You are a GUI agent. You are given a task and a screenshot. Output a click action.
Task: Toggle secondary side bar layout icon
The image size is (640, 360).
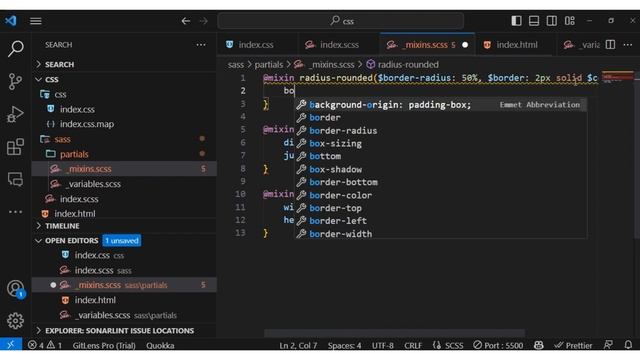(552, 21)
